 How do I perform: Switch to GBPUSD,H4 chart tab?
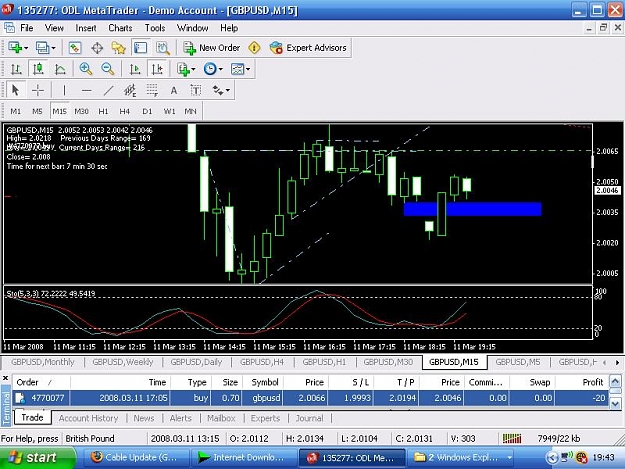coord(261,362)
